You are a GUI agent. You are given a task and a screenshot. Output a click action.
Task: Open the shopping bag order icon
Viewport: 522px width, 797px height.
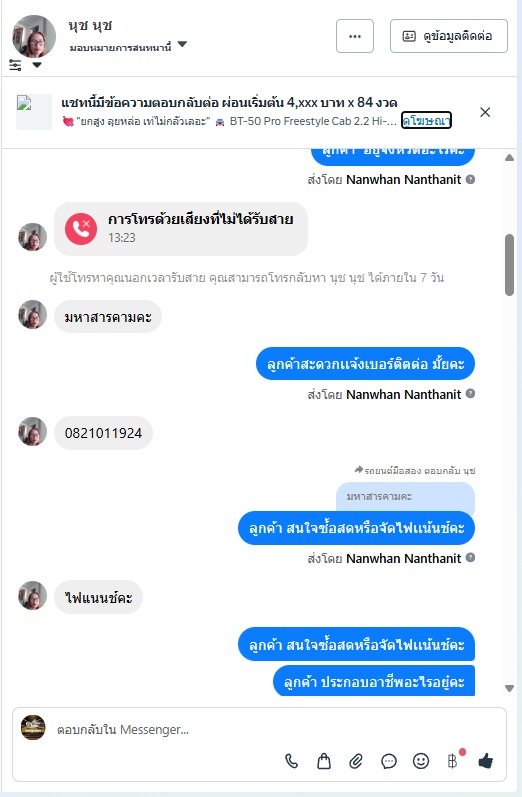coord(324,761)
